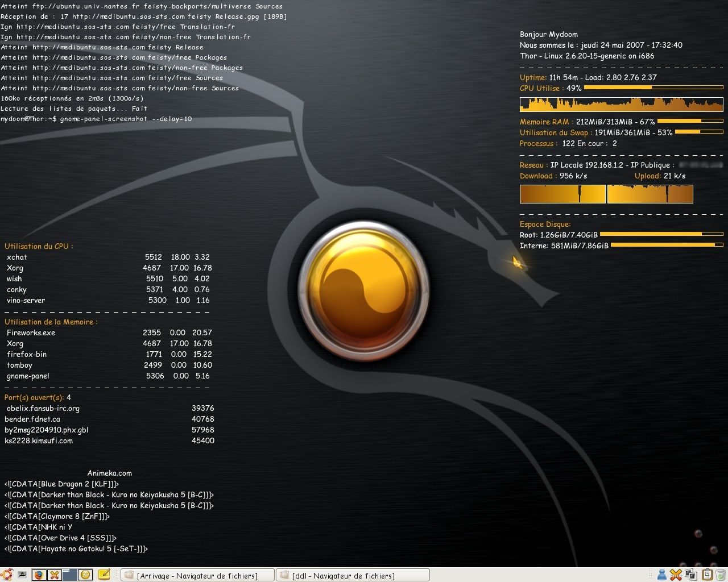This screenshot has height=582, width=728.
Task: Open the trash can icon in the panel
Action: pyautogui.click(x=721, y=575)
